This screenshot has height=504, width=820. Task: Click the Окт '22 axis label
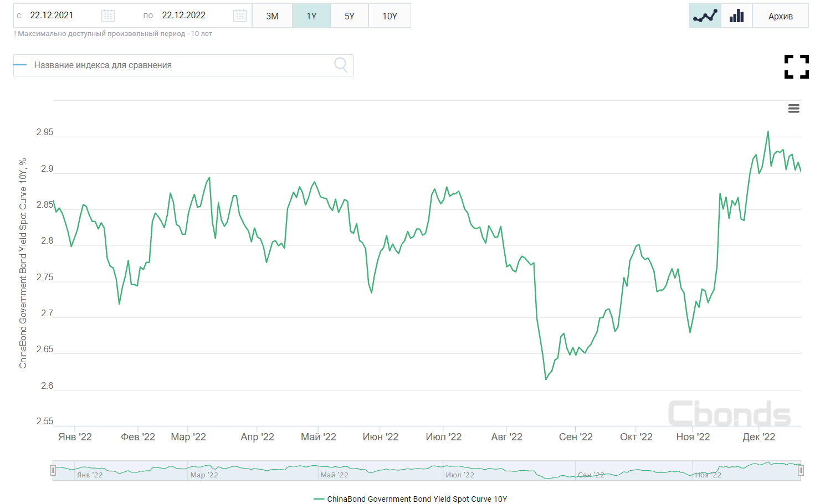(x=636, y=437)
